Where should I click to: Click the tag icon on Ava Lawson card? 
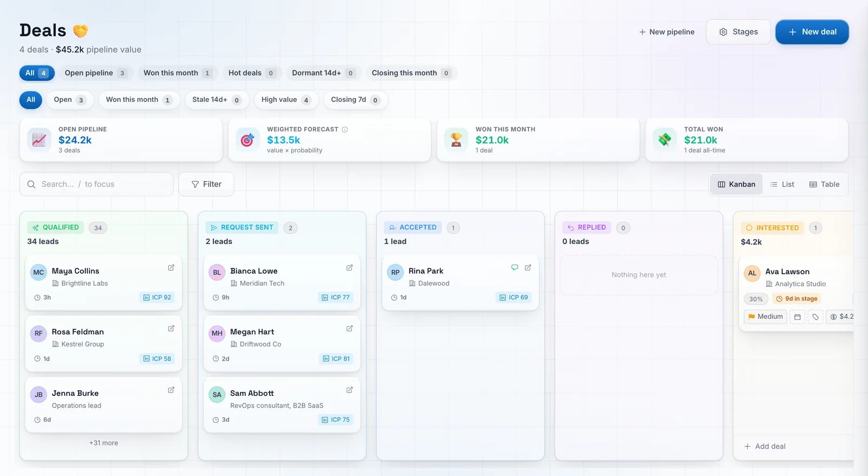tap(815, 317)
